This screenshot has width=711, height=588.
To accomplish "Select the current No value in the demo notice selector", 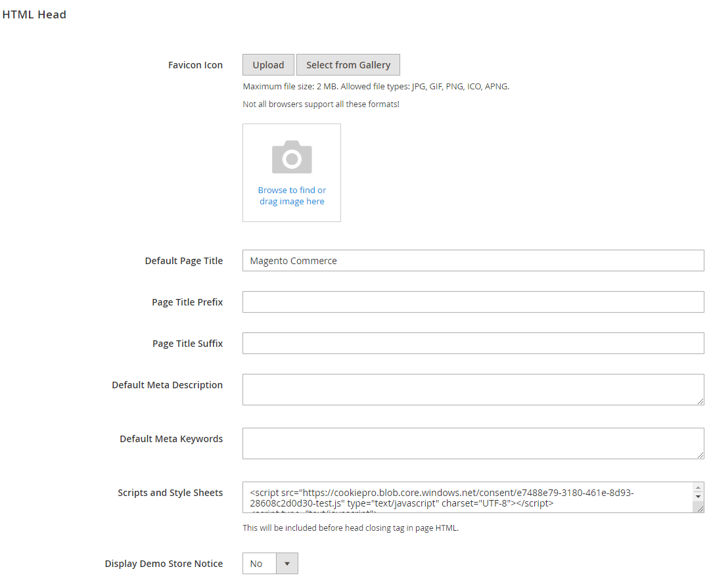I will [258, 563].
